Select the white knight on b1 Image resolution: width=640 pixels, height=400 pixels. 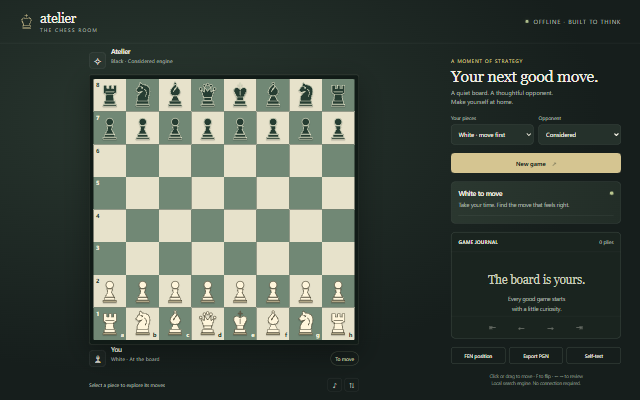point(142,324)
